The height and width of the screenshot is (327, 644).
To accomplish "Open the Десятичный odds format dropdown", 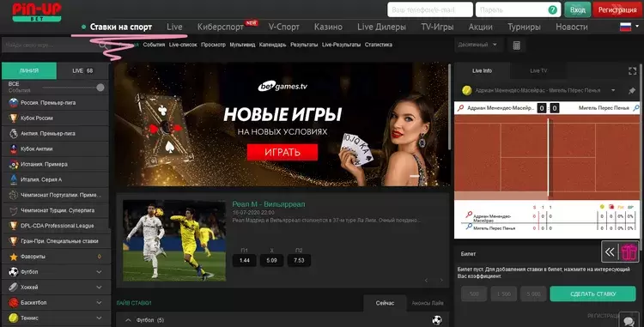I will pos(477,45).
